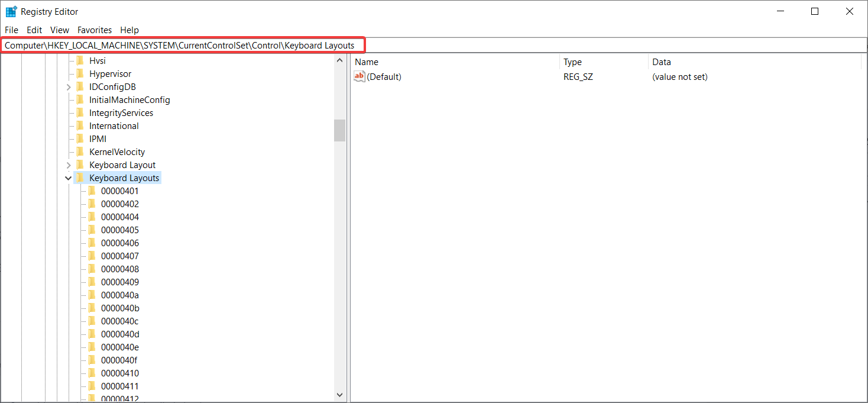868x403 pixels.
Task: Click the KernelVelocity folder icon
Action: coord(80,151)
